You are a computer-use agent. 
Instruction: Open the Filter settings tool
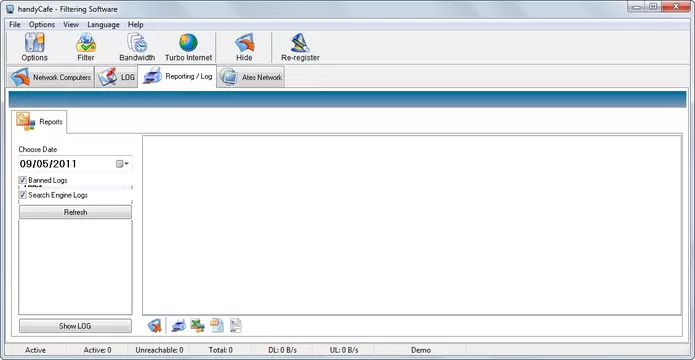point(86,47)
